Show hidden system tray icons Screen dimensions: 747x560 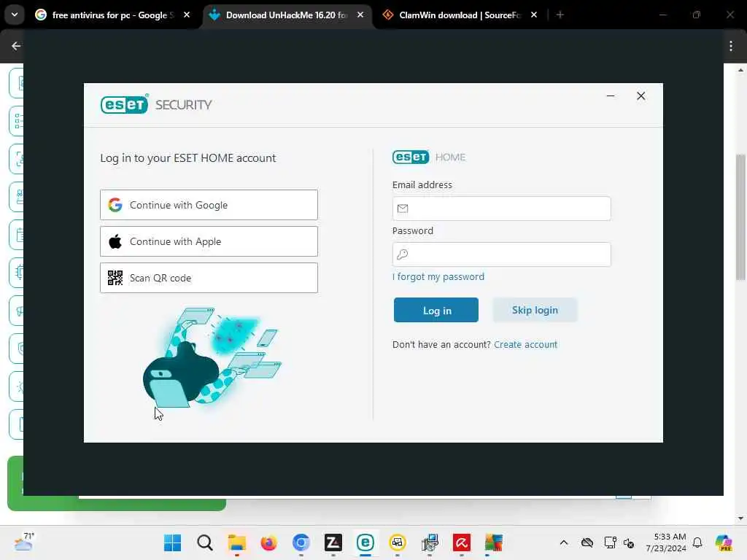564,542
